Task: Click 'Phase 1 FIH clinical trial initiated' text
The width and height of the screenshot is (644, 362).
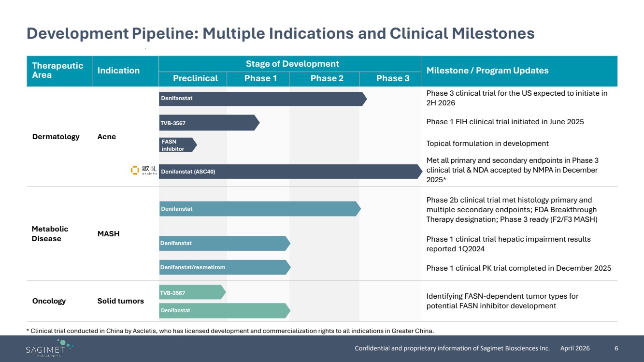Action: coord(505,122)
